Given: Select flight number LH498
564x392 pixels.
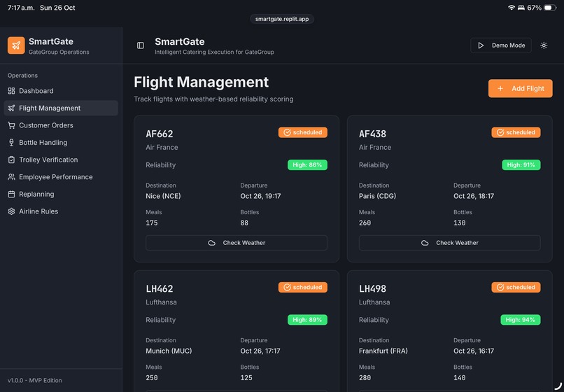Looking at the screenshot, I should click(373, 288).
